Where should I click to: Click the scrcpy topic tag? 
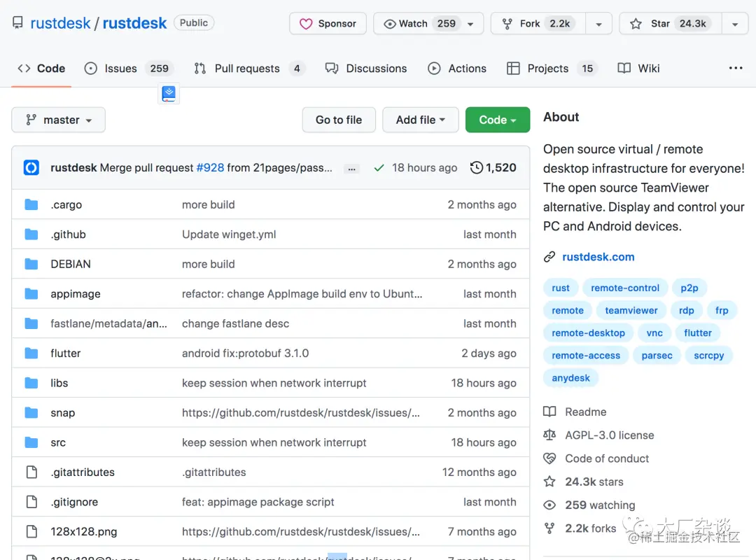pos(708,356)
